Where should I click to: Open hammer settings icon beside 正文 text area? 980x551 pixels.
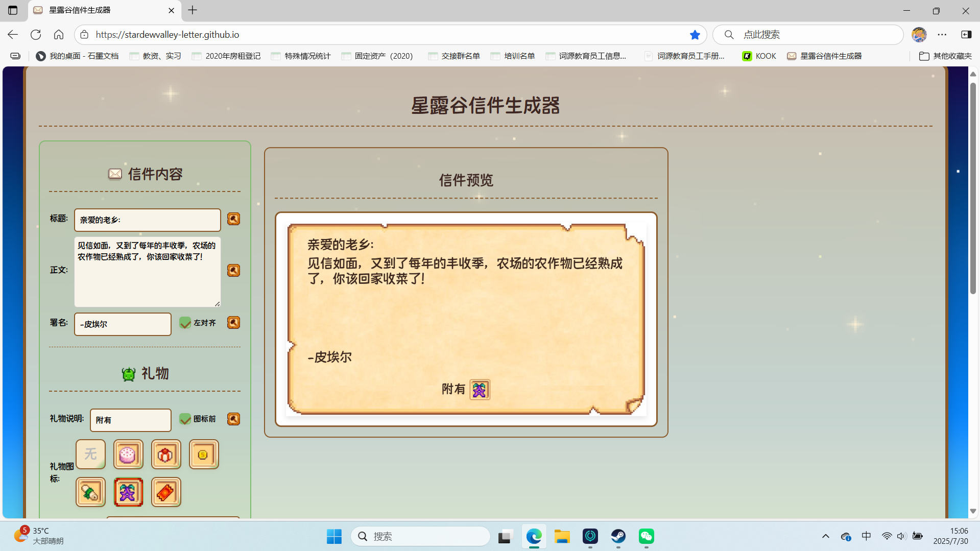coord(233,270)
